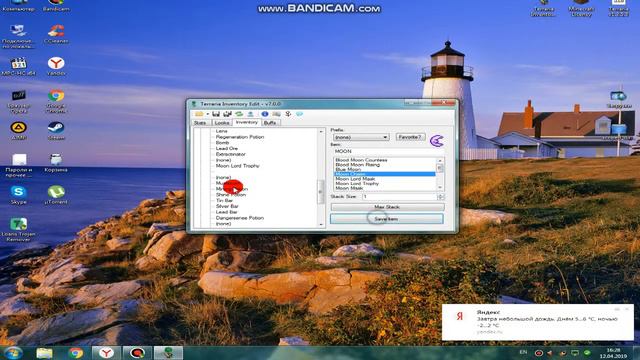Click the Max Stack button
The width and height of the screenshot is (640, 360).
387,207
